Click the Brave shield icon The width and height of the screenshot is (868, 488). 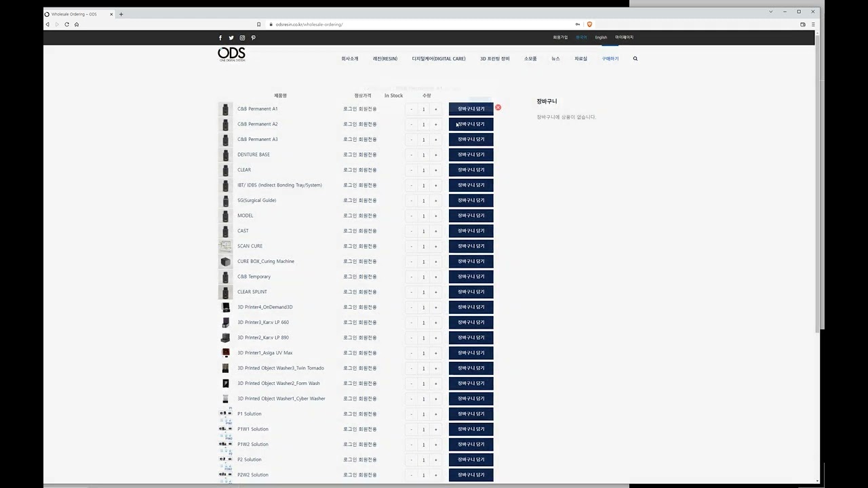[589, 24]
